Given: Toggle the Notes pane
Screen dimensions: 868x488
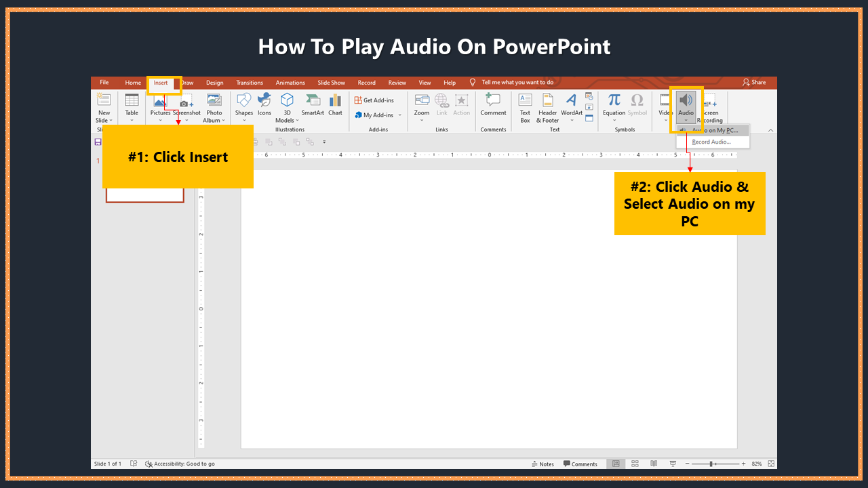Looking at the screenshot, I should coord(542,464).
